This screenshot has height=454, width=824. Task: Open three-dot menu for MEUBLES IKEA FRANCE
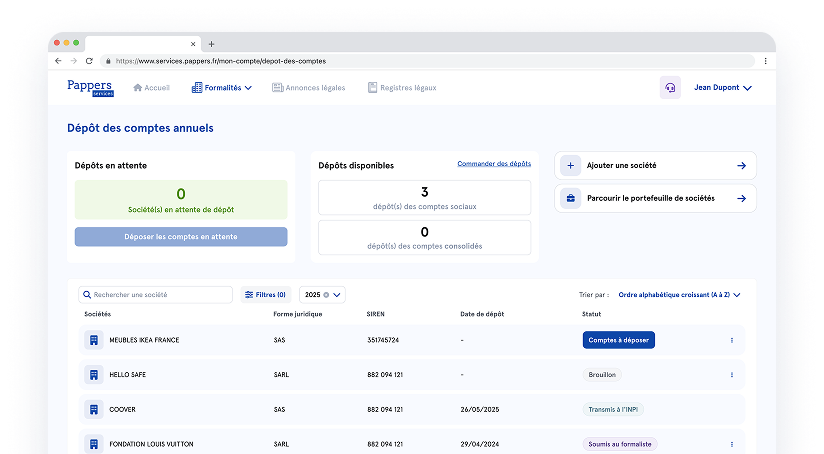pos(731,340)
